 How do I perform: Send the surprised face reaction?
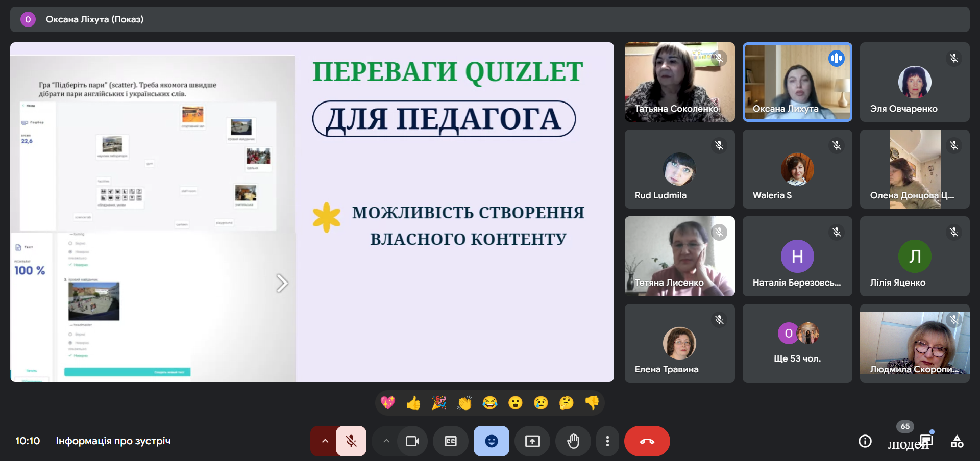point(516,403)
